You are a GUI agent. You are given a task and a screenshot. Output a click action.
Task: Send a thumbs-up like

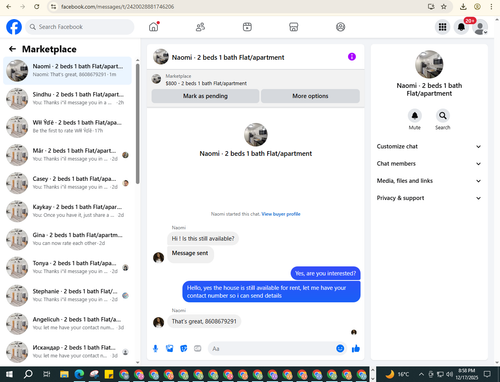[356, 349]
